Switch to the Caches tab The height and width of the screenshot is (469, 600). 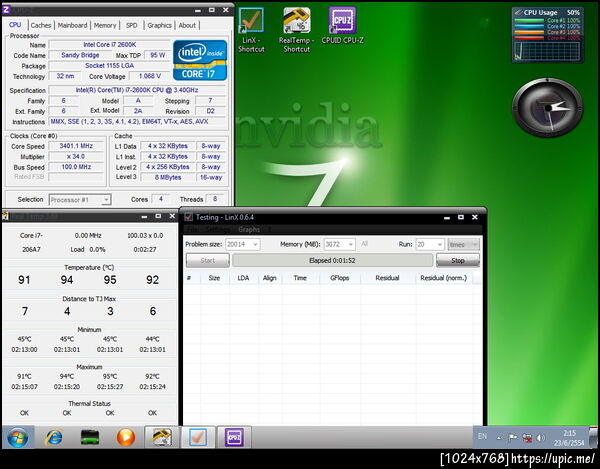coord(41,25)
